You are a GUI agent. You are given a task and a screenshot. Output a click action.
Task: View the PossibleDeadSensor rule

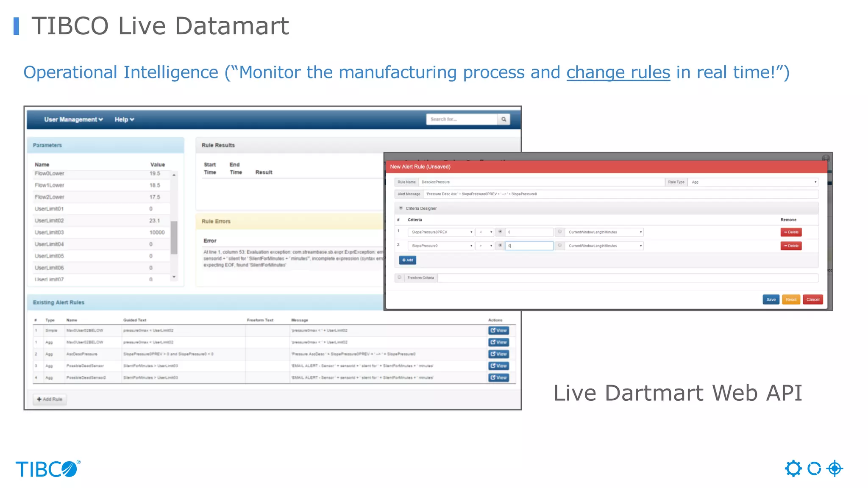tap(498, 366)
